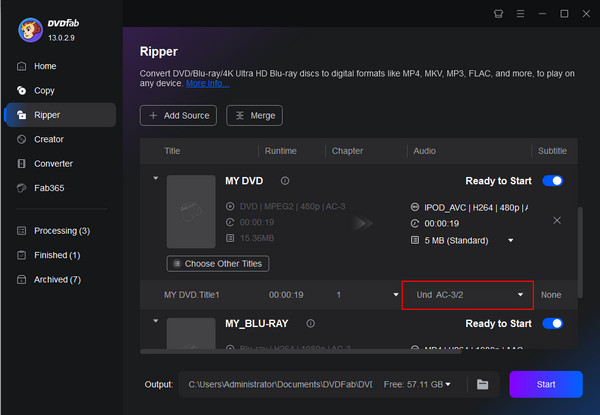Click the Archived box icon

[x=21, y=280]
